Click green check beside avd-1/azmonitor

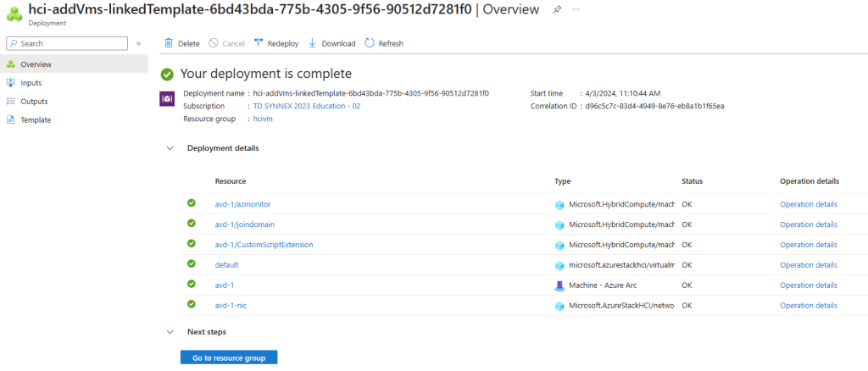click(192, 203)
